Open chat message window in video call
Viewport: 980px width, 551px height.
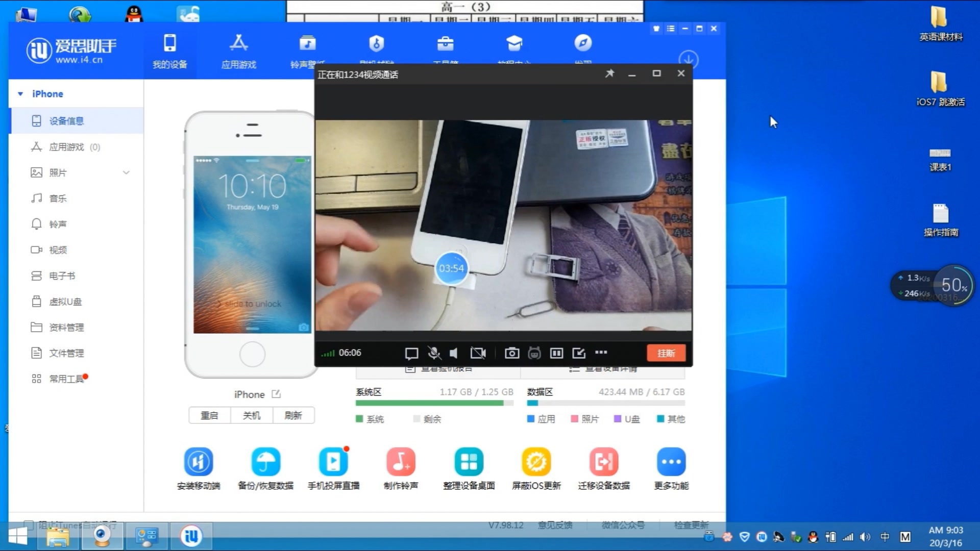411,353
